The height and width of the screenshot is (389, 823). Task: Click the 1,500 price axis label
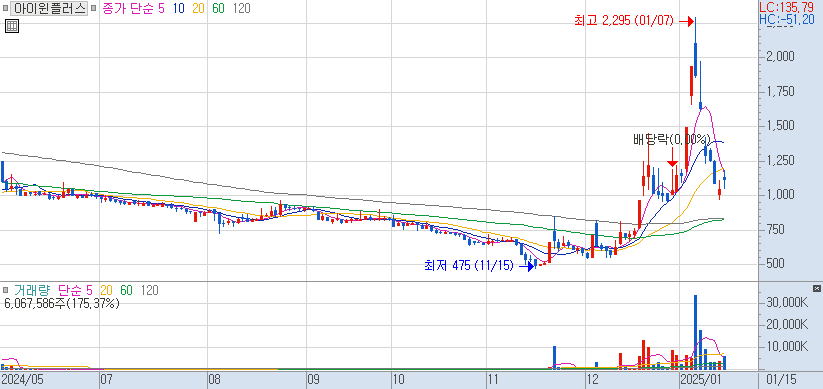[x=780, y=126]
